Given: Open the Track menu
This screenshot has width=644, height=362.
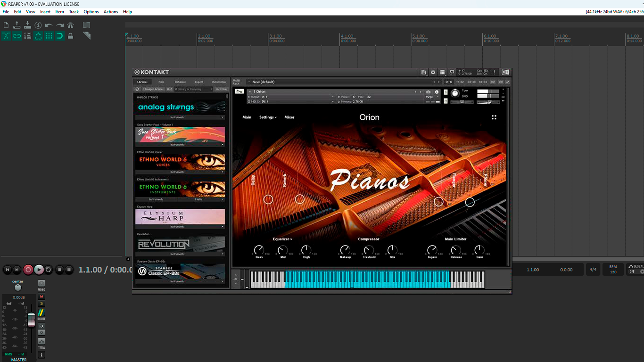Looking at the screenshot, I should (x=74, y=12).
